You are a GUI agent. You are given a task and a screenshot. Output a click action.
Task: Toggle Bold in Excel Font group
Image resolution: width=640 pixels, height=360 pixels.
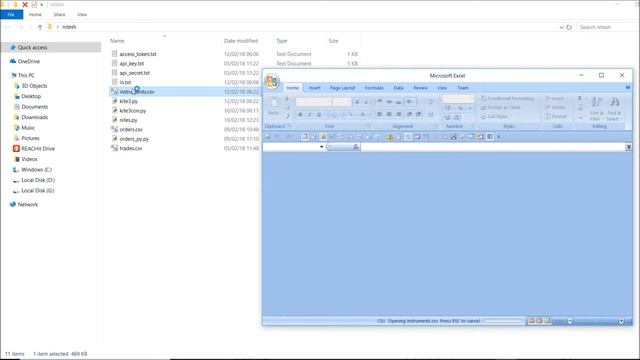pos(300,115)
